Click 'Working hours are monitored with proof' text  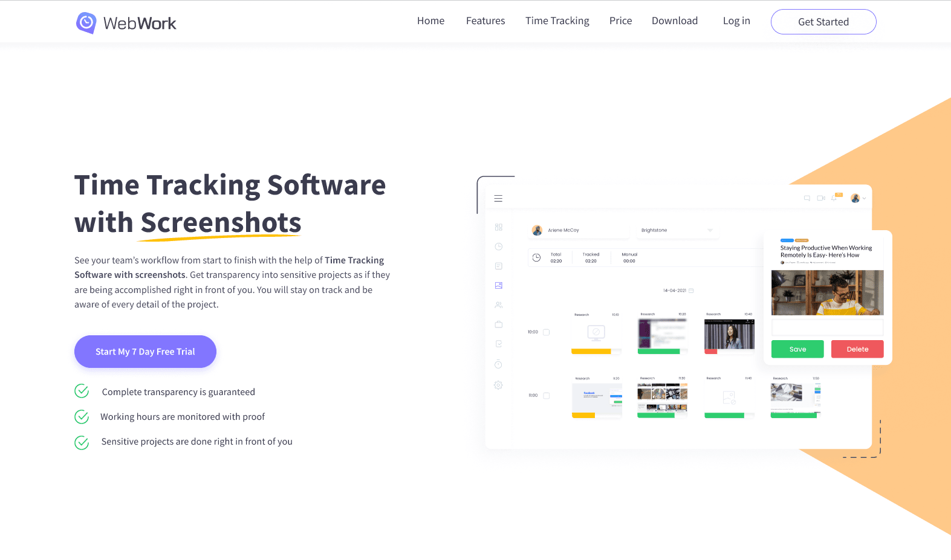point(183,417)
